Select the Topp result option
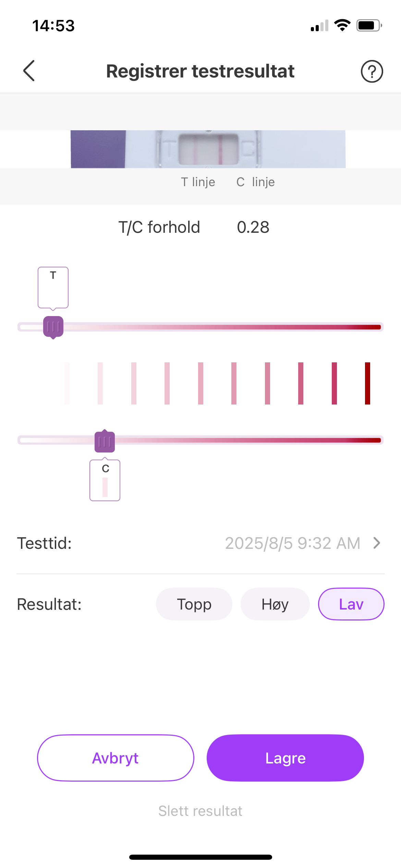This screenshot has height=868, width=401. click(x=194, y=604)
